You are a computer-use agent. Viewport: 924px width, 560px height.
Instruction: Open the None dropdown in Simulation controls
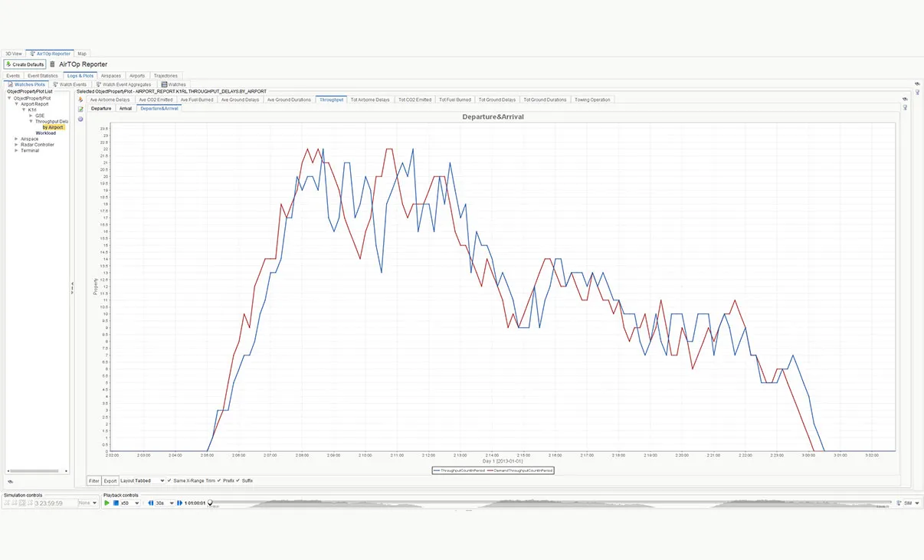[x=88, y=503]
